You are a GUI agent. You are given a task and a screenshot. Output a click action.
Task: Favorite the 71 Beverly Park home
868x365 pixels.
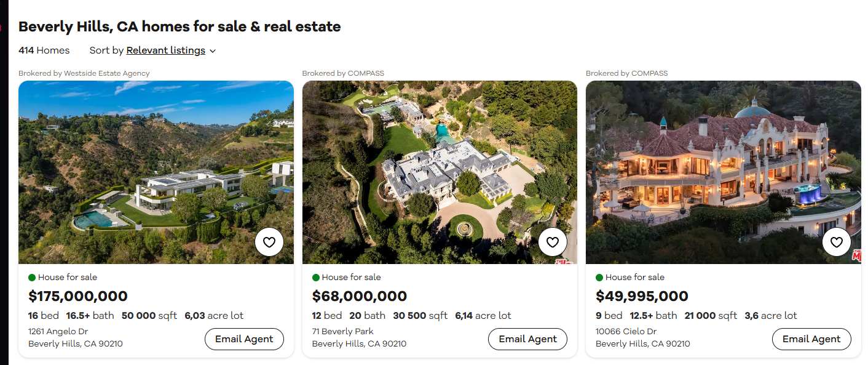point(553,242)
